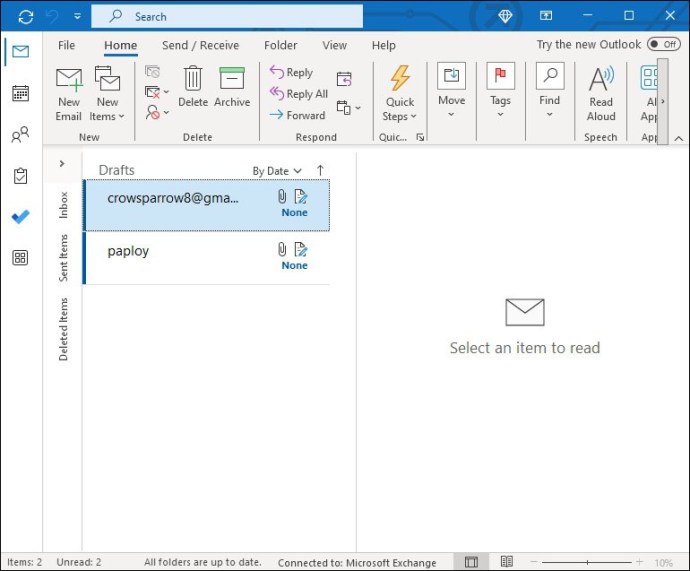Open the Find dropdown
The height and width of the screenshot is (571, 690).
coord(550,91)
